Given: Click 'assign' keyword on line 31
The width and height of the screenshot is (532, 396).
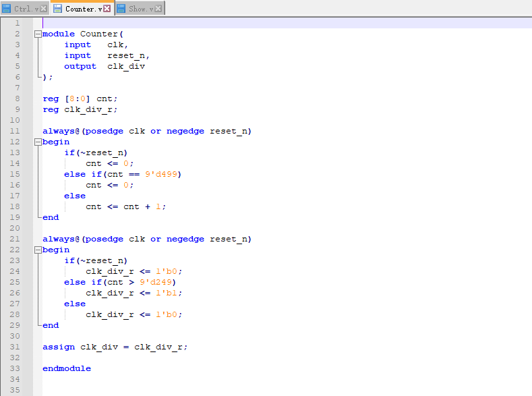Looking at the screenshot, I should 59,347.
